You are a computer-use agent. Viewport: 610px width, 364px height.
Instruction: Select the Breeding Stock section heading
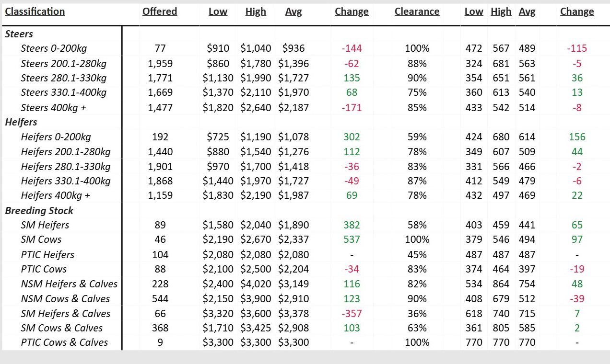click(39, 211)
